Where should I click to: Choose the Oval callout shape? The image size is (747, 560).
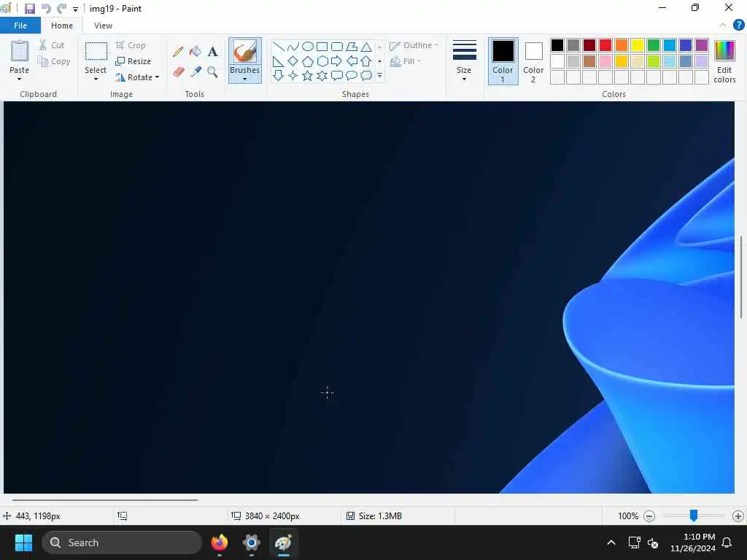click(352, 75)
